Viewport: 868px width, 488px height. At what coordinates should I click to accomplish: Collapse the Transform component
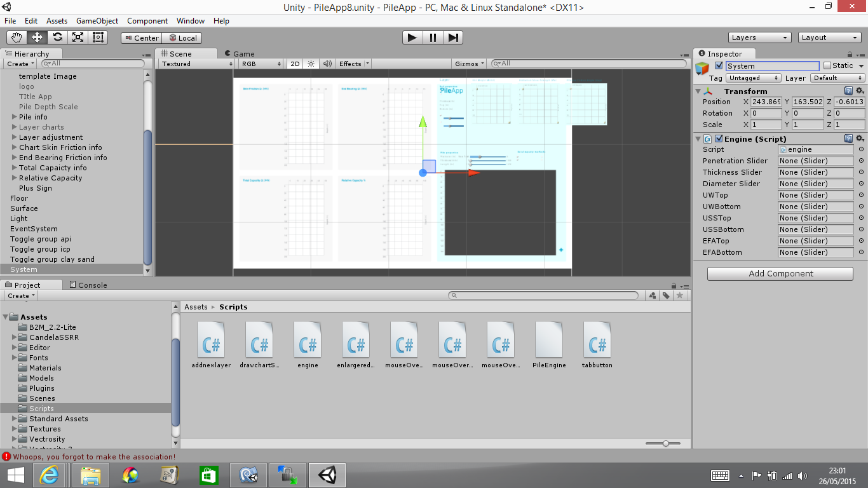[x=698, y=91]
